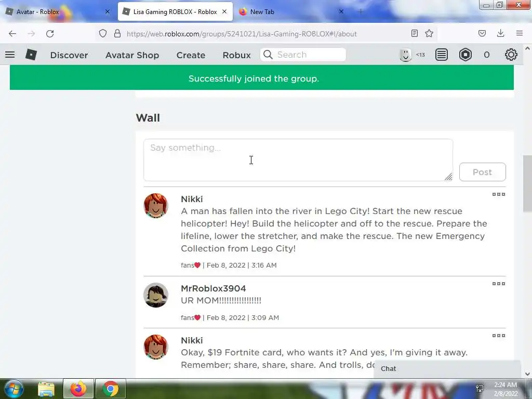
Task: Click the 'UR MOM!!!' post text
Action: pos(221,301)
